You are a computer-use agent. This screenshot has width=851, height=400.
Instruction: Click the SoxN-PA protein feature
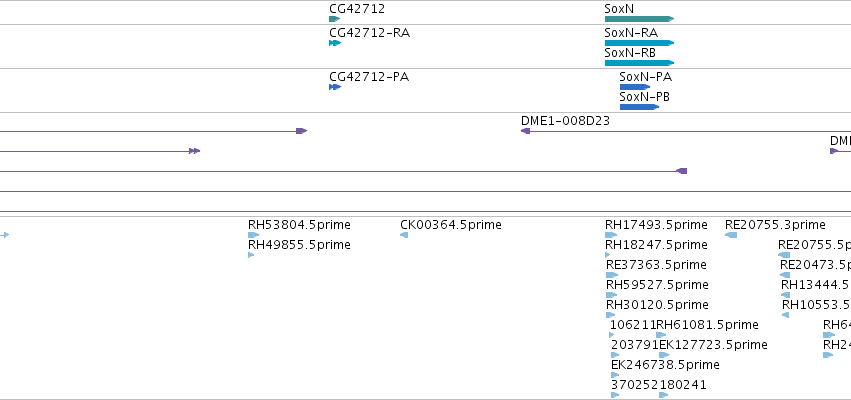[635, 87]
